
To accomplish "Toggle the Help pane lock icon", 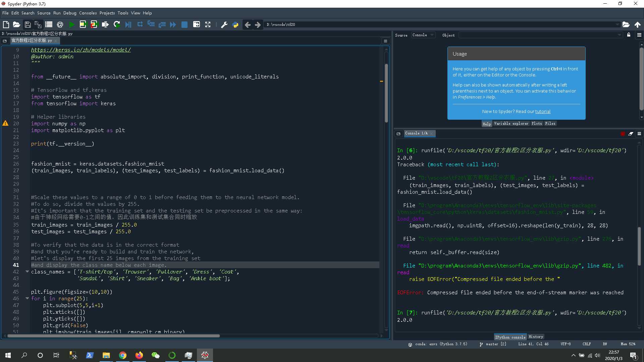I will (629, 35).
